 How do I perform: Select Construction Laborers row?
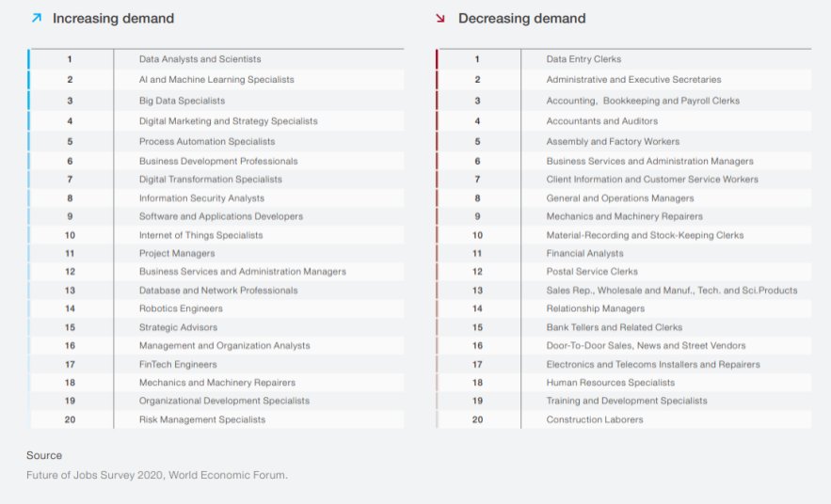coord(624,419)
